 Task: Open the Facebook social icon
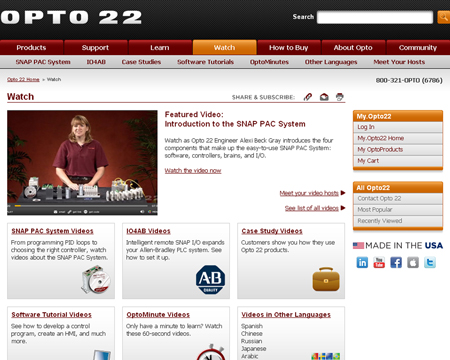(396, 263)
